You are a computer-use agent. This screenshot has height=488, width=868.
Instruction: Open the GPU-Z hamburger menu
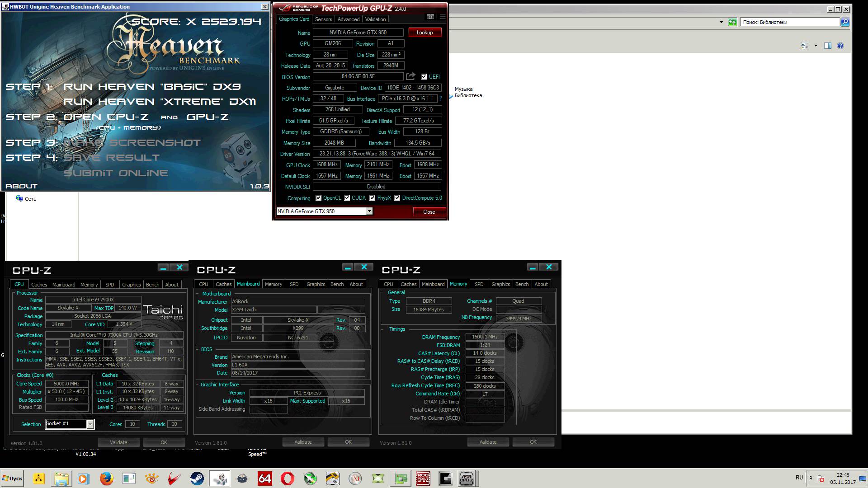click(x=443, y=17)
